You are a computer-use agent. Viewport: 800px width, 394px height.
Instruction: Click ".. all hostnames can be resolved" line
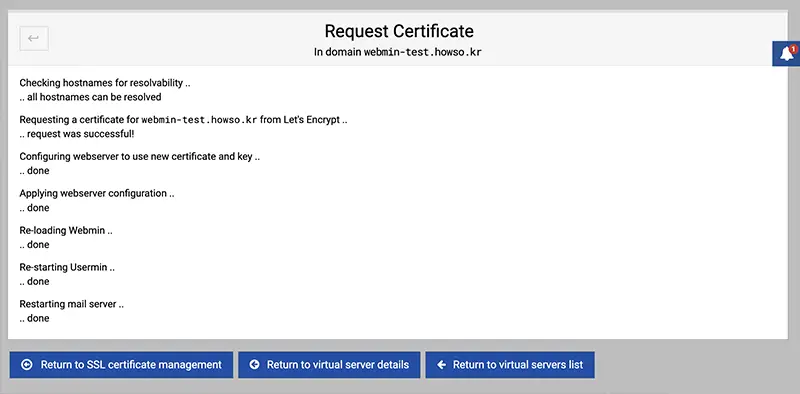[90, 96]
